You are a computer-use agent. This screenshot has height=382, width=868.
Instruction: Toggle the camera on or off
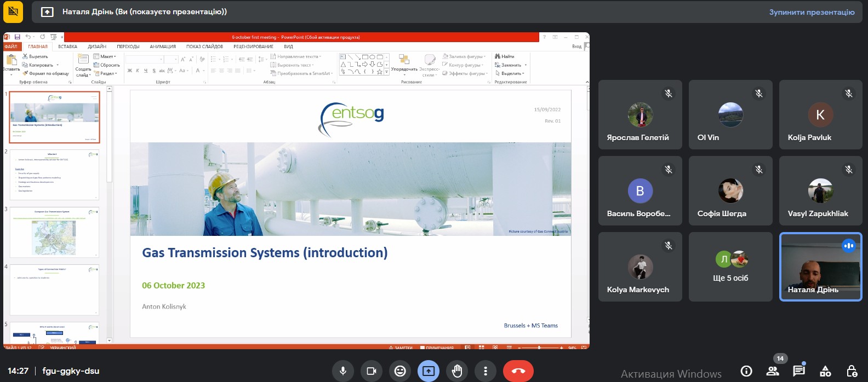click(x=372, y=371)
